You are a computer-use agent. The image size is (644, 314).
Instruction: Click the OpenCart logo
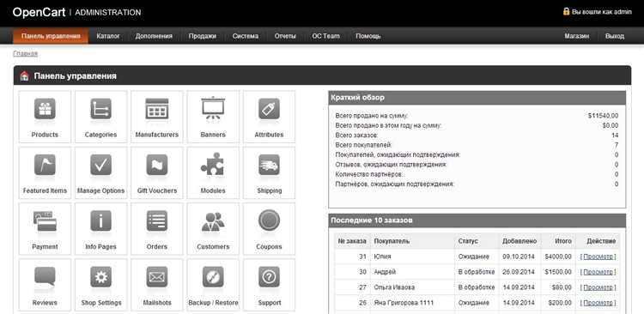[39, 12]
